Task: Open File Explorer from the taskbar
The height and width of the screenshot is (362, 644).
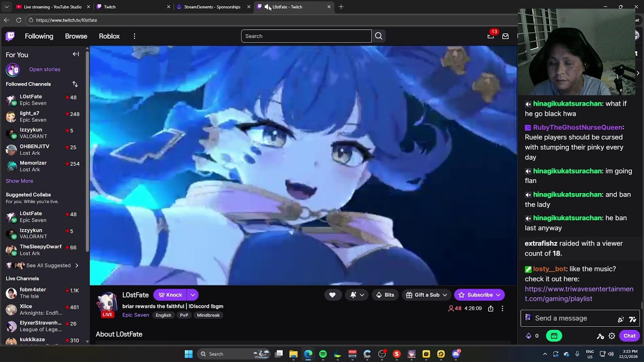Action: point(293,354)
